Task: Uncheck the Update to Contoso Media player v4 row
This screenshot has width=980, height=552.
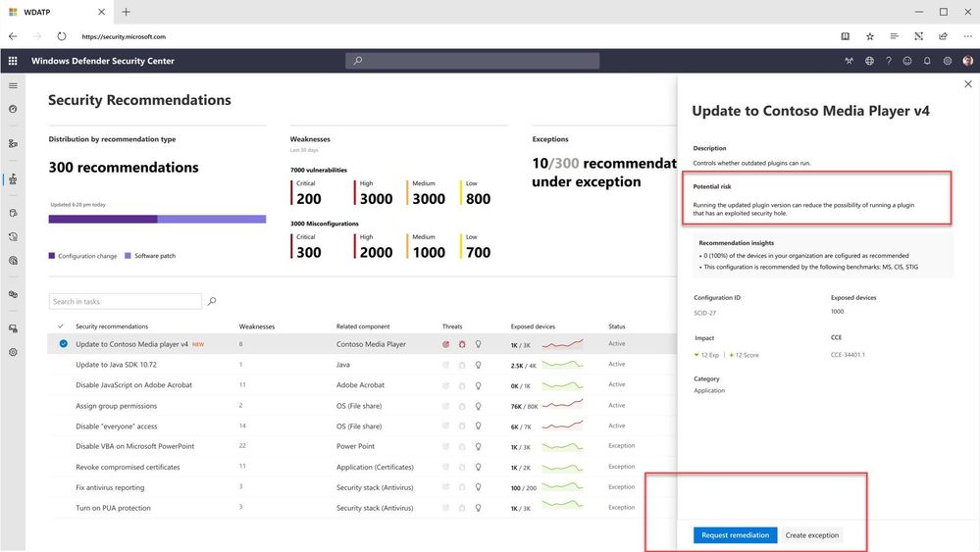Action: [63, 344]
